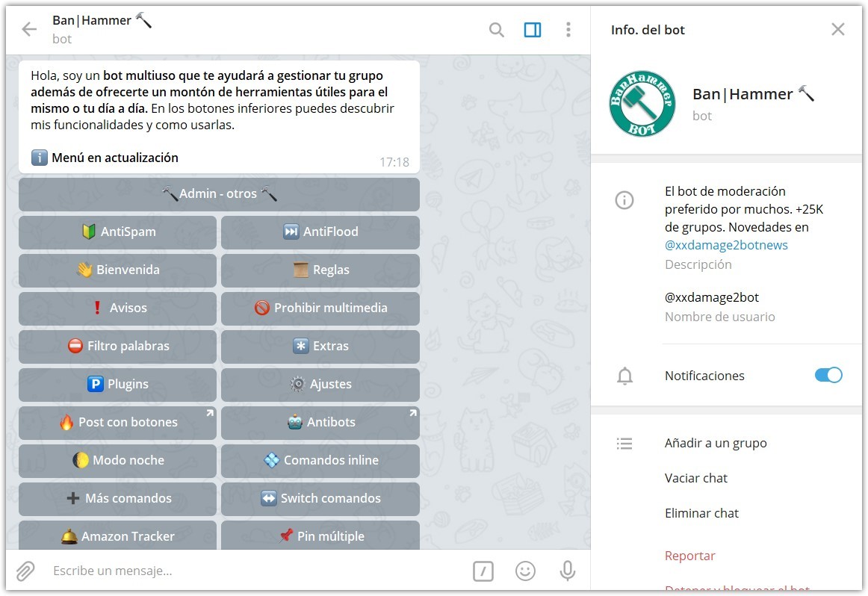Open the bot commands slash menu
The width and height of the screenshot is (868, 596).
coord(483,571)
